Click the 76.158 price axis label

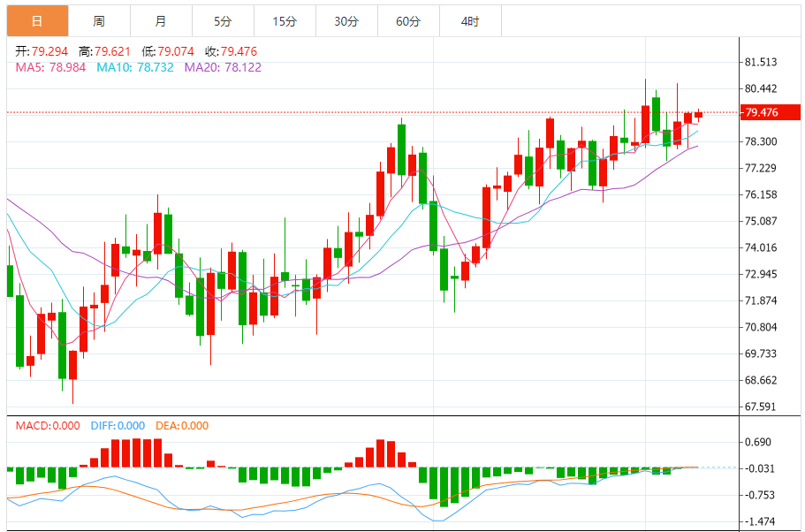click(761, 194)
